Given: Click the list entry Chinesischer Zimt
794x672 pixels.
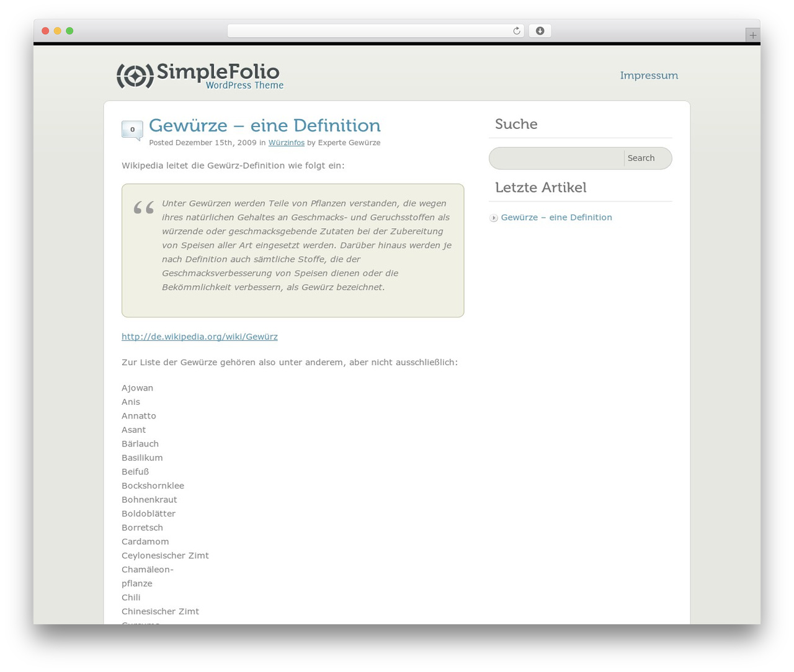Looking at the screenshot, I should 160,611.
